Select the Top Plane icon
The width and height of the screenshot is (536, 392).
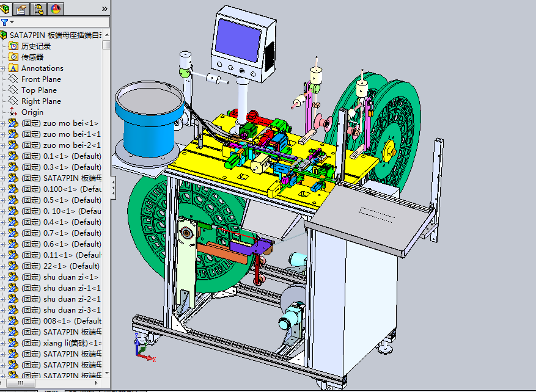point(13,90)
